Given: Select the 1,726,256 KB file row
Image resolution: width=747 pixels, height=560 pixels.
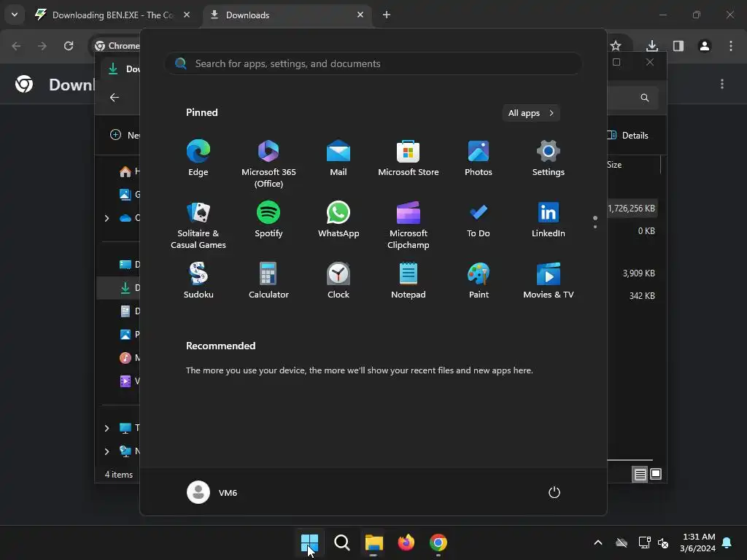Looking at the screenshot, I should (x=632, y=208).
